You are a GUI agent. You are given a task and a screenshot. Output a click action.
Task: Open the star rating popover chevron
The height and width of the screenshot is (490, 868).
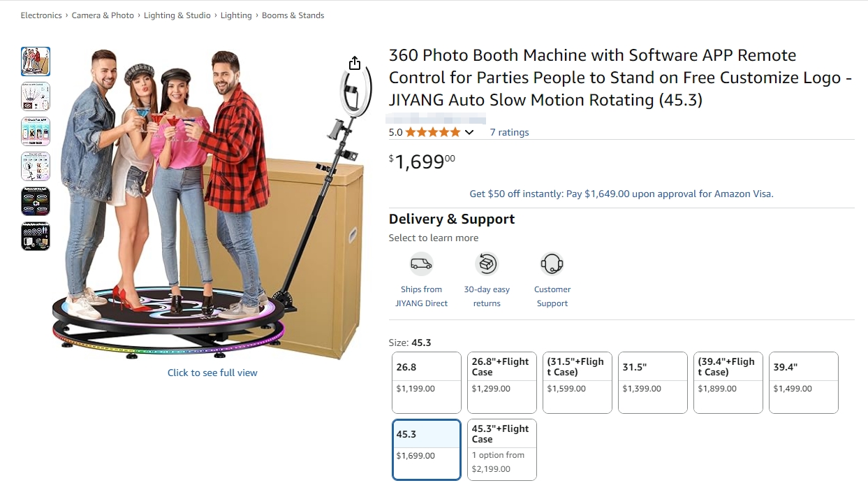[x=469, y=132]
